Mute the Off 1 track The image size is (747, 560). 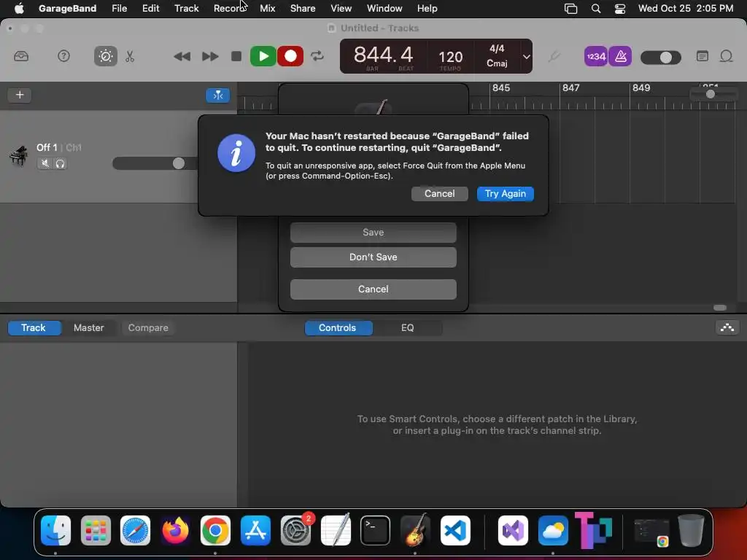click(44, 164)
